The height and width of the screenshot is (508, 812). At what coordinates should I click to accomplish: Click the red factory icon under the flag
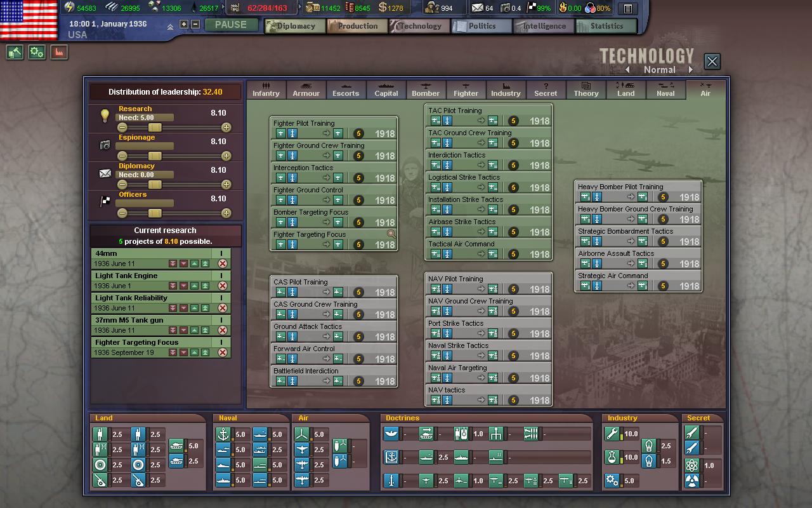60,53
